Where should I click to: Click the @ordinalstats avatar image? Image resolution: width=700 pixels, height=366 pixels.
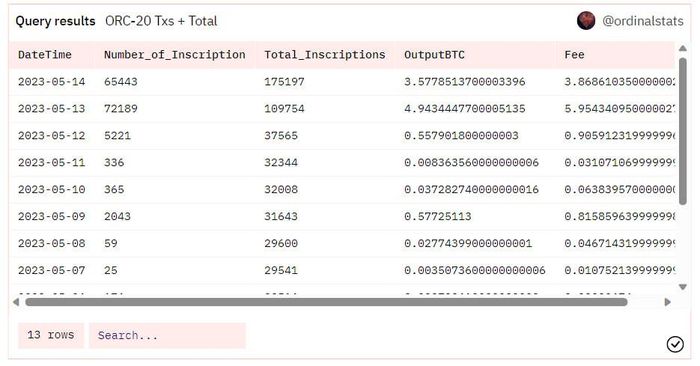pos(586,21)
